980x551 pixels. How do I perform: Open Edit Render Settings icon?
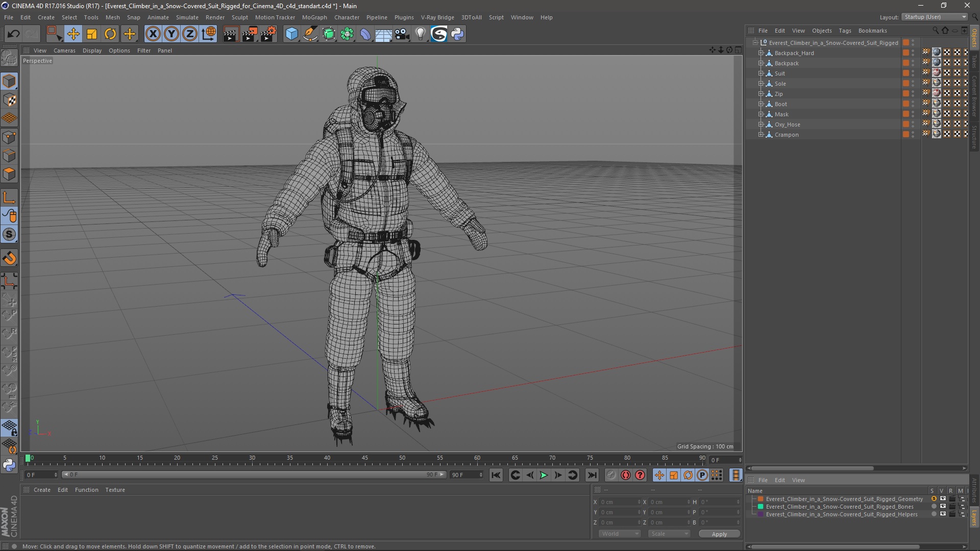pyautogui.click(x=268, y=34)
